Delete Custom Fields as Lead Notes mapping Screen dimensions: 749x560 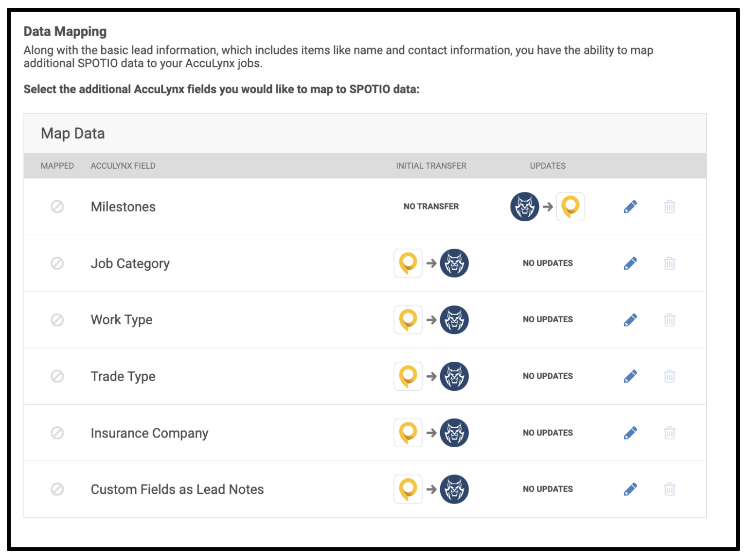coord(670,489)
